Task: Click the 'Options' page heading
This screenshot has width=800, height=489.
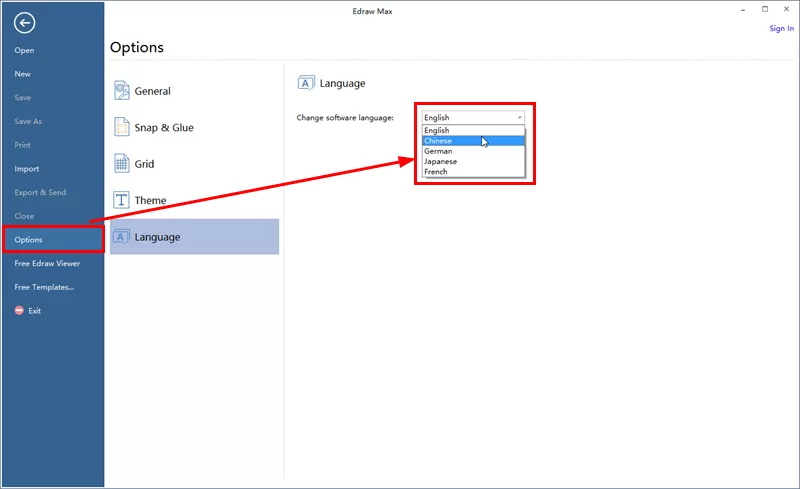Action: (x=137, y=47)
